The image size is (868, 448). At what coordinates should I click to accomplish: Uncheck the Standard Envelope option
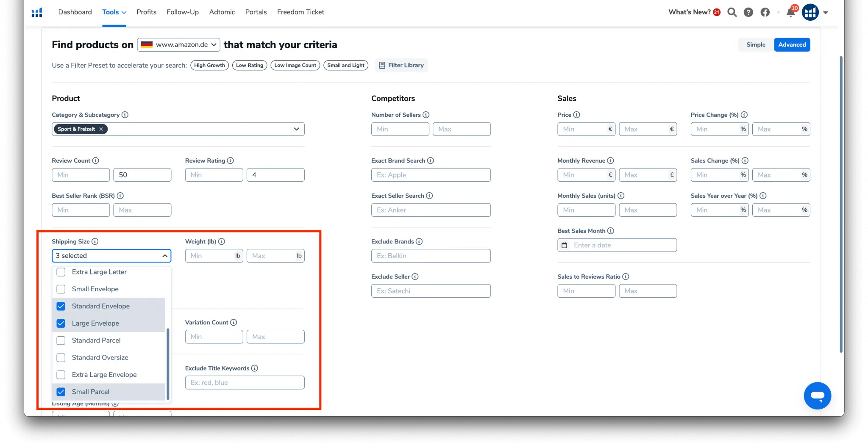click(x=61, y=306)
